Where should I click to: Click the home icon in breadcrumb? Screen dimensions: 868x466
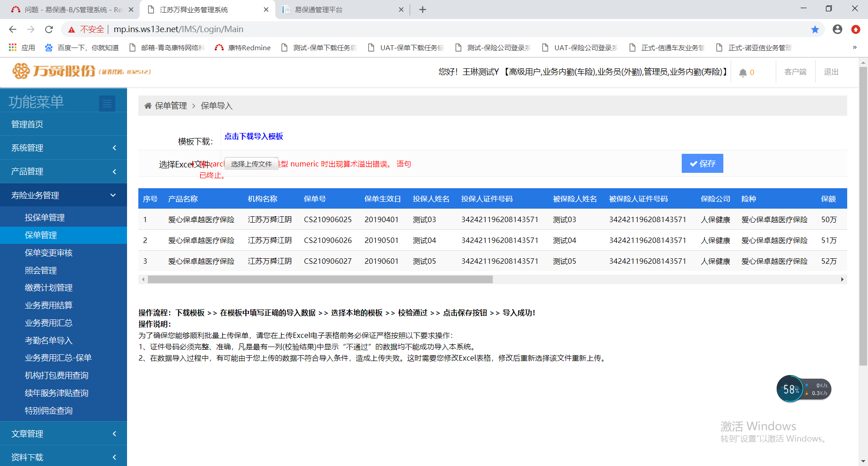pos(148,106)
